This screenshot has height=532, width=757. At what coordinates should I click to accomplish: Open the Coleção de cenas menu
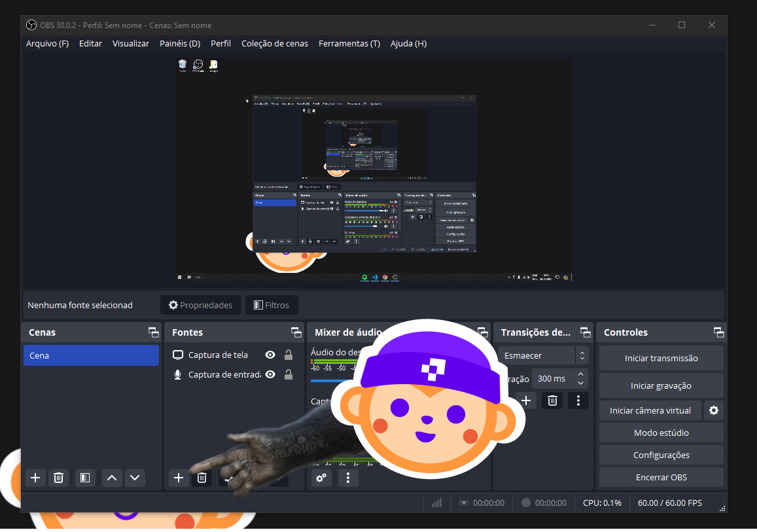274,43
